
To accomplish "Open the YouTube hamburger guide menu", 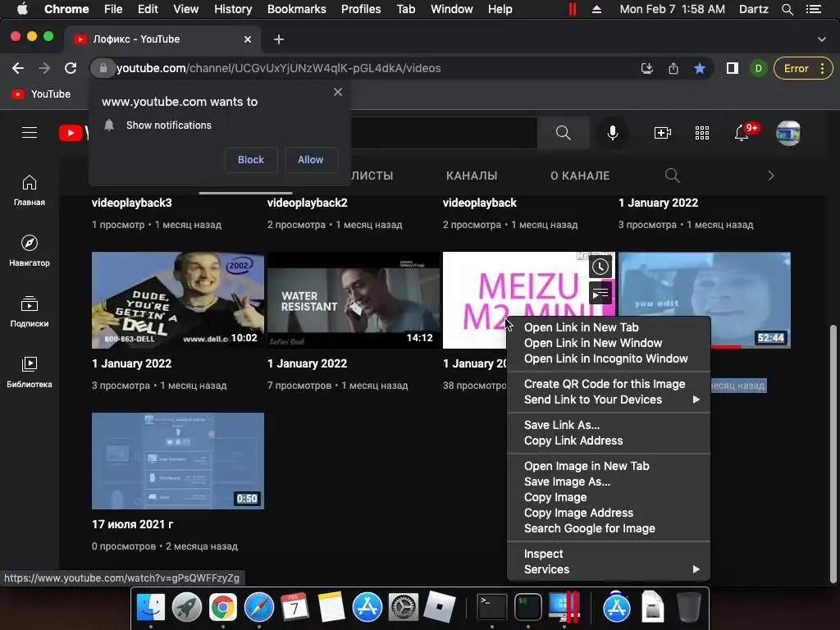I will pyautogui.click(x=30, y=132).
